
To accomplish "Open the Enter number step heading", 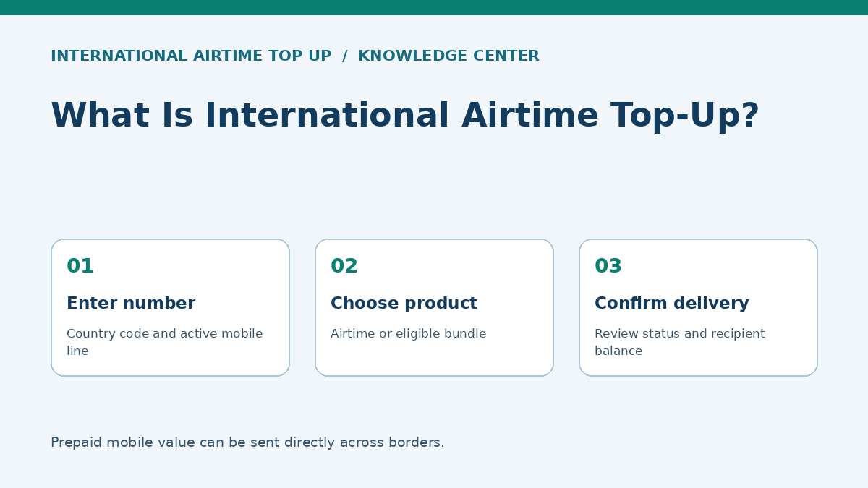I will click(131, 304).
